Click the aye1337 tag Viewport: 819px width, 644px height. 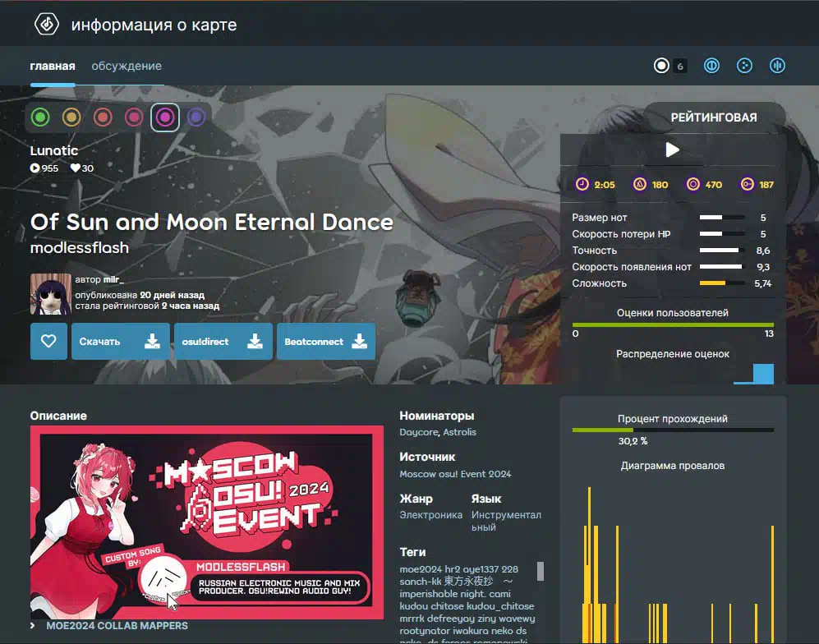pyautogui.click(x=481, y=569)
